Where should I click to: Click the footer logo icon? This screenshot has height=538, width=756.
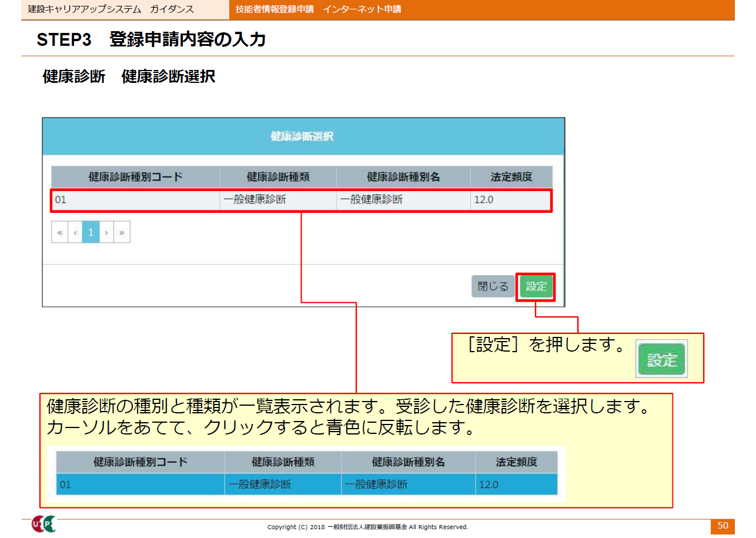(x=43, y=524)
